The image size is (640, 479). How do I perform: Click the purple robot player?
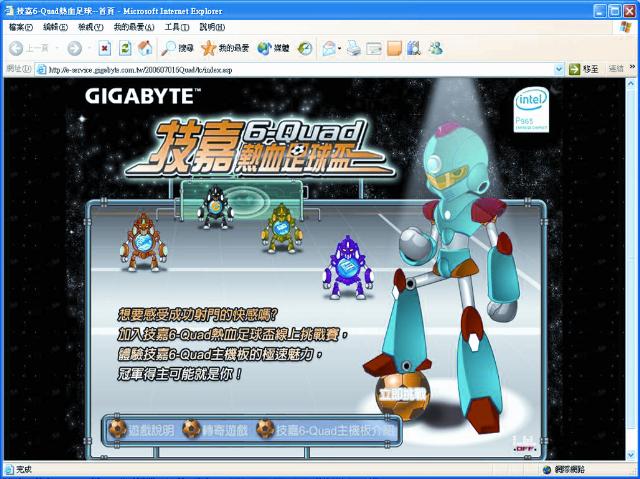348,268
